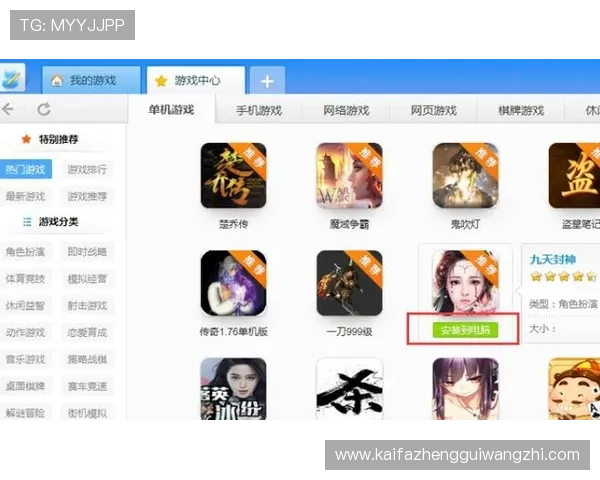Open the 传奇1.76单机版 game icon
Screen dimensions: 600x480
[x=233, y=283]
